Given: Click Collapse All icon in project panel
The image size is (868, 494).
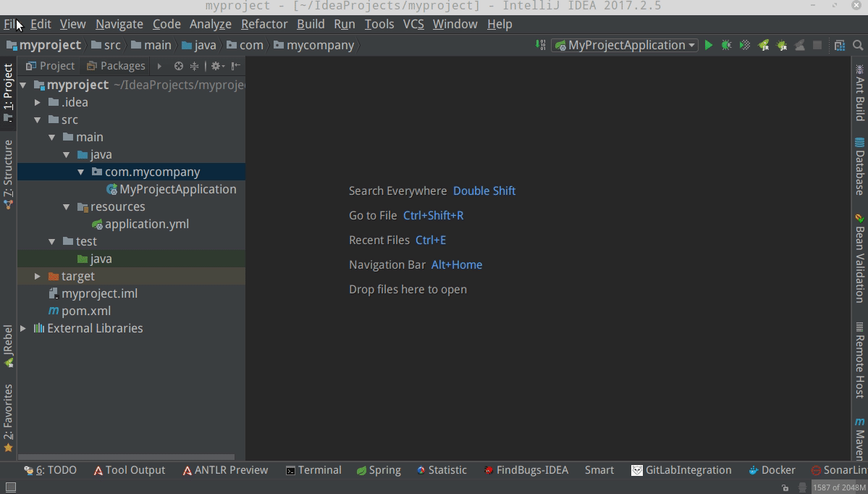Looking at the screenshot, I should (x=194, y=66).
